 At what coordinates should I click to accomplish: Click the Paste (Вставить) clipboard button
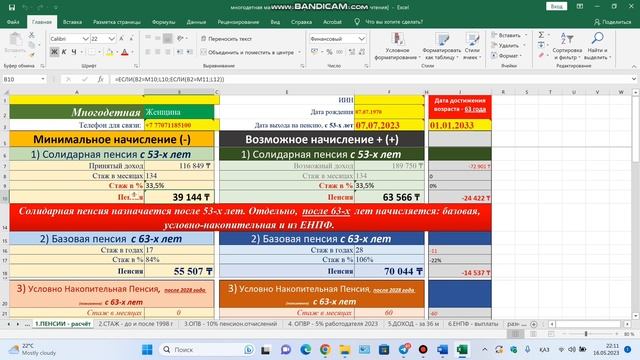(x=16, y=43)
